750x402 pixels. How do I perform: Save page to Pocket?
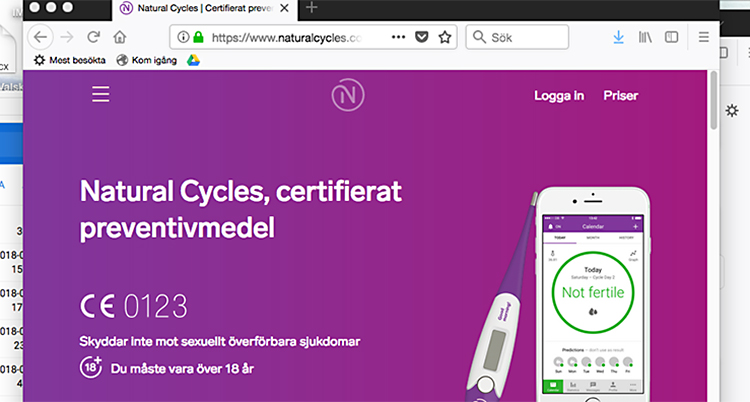point(421,37)
